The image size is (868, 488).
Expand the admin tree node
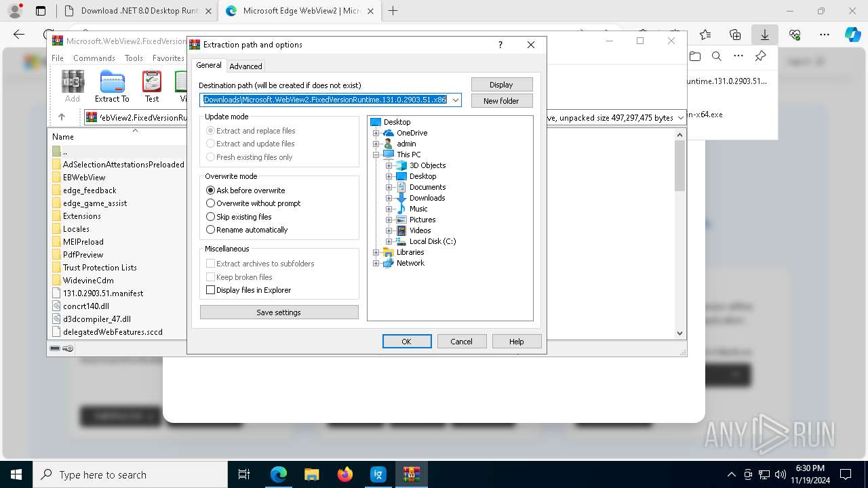click(x=376, y=144)
